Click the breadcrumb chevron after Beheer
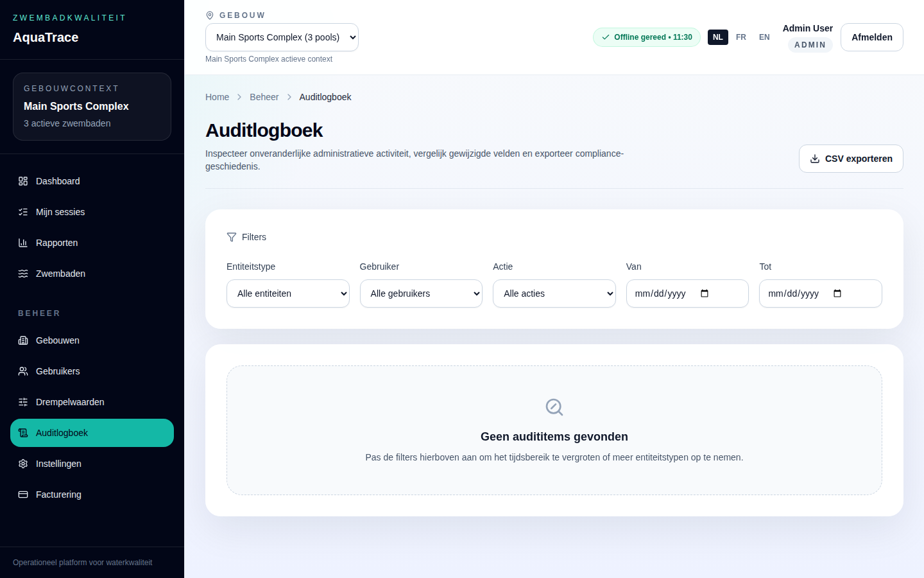Screen dimensions: 924x578 point(289,97)
